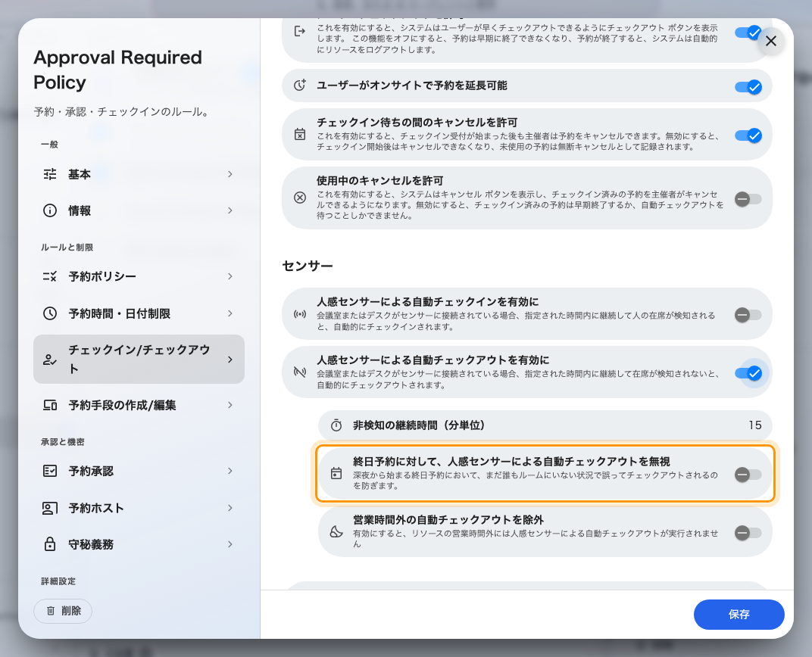Click the sensor-off icon for auto checkout

(x=300, y=372)
